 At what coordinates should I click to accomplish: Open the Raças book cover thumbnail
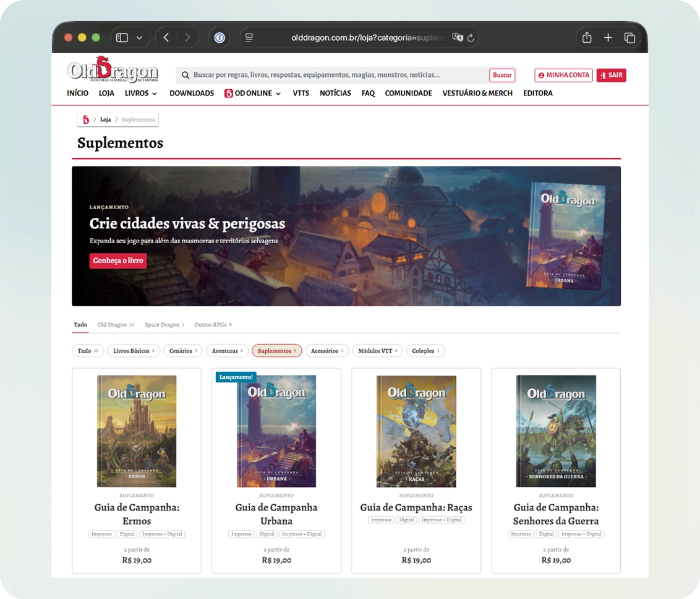416,431
